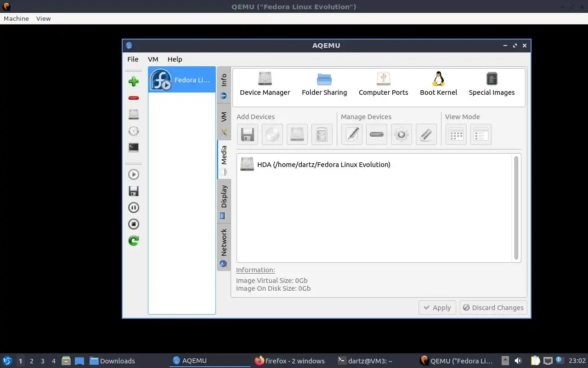Open the AQEMU VM menu

pyautogui.click(x=153, y=59)
